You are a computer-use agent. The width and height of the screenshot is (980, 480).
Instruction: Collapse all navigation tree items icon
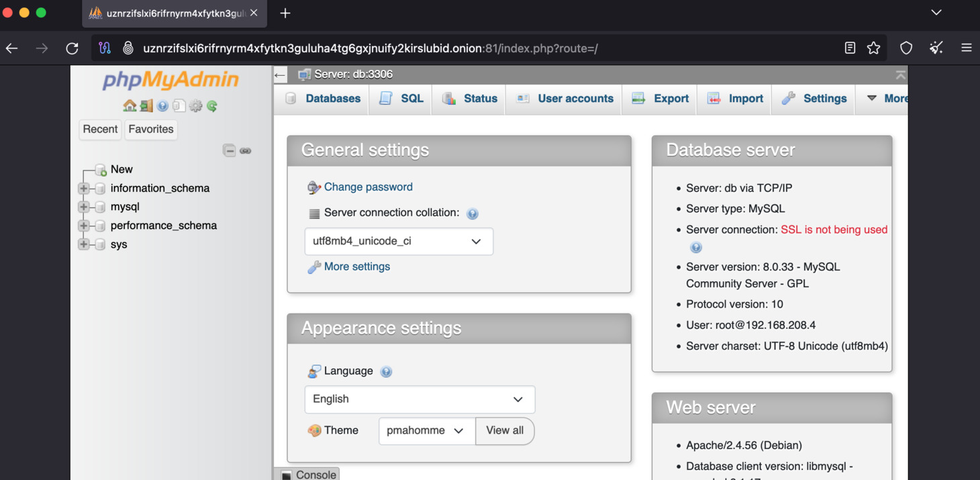pos(229,150)
